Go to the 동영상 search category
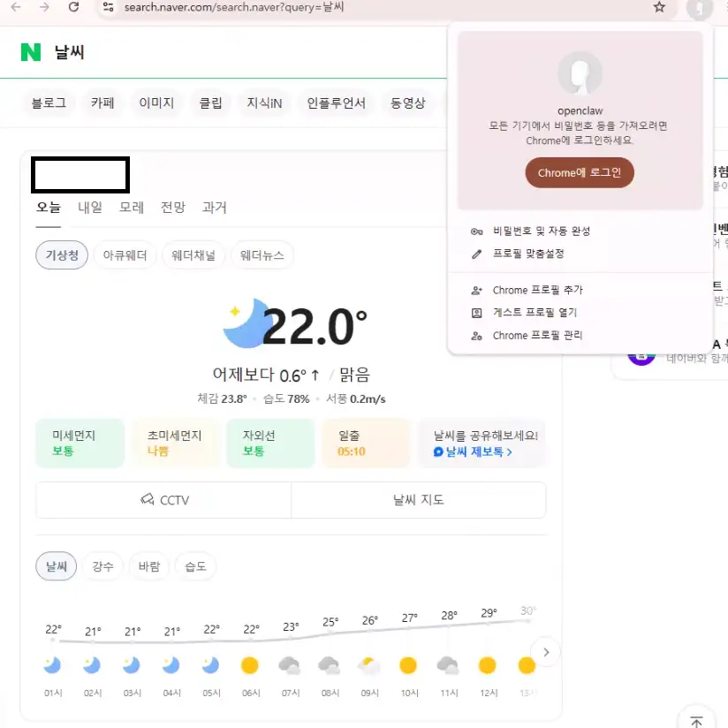728x728 pixels. (x=407, y=102)
